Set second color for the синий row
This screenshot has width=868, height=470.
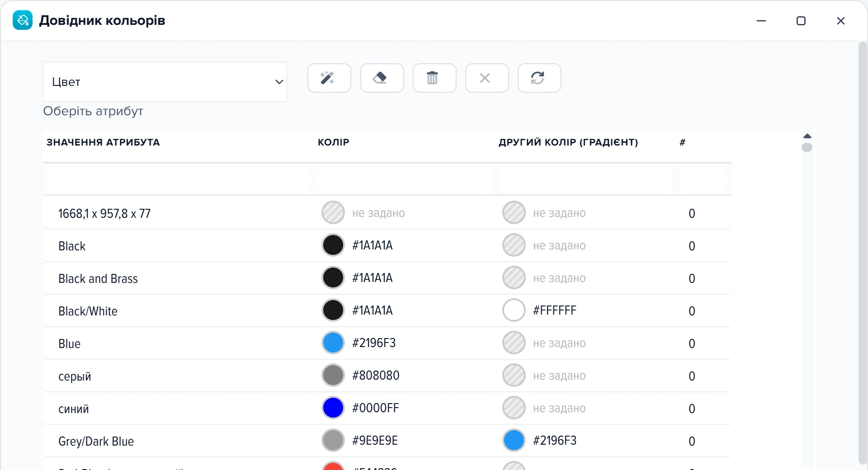click(514, 408)
